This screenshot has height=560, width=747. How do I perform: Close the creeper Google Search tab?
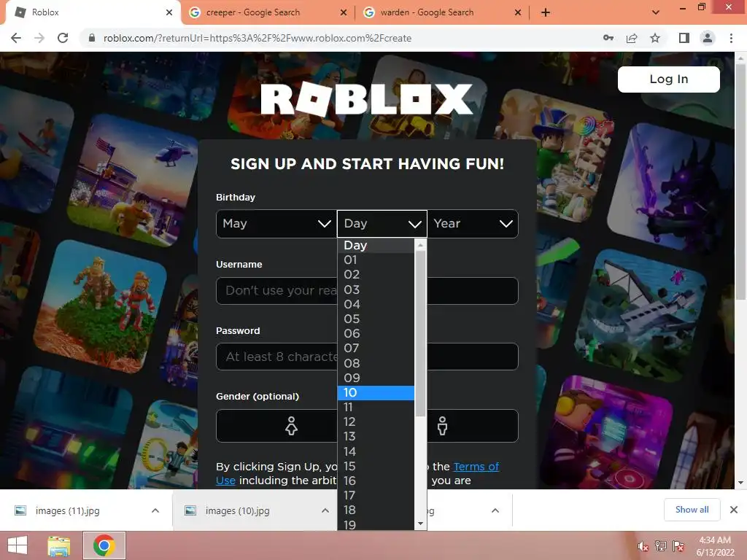click(344, 12)
